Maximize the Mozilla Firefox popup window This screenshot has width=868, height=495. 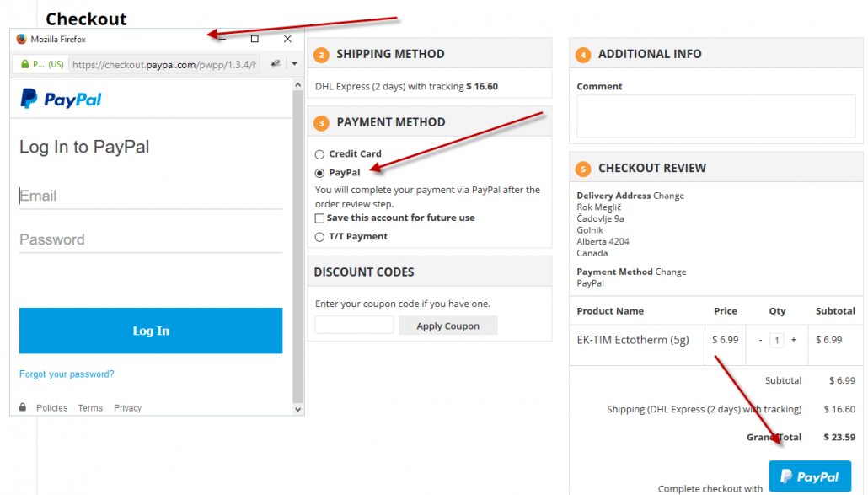tap(255, 39)
